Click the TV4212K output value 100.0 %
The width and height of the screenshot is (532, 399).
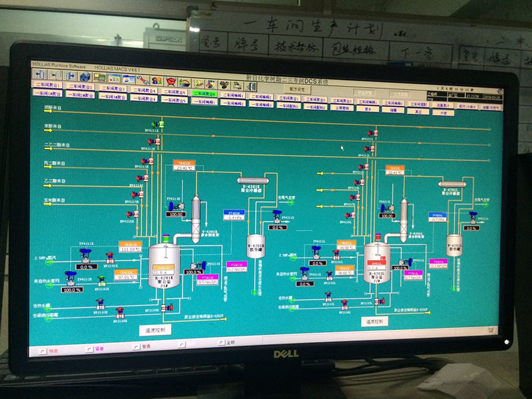pos(72,290)
